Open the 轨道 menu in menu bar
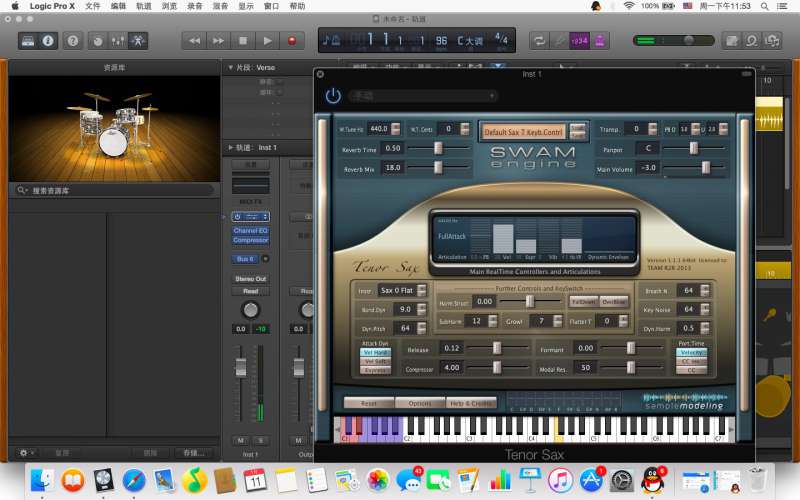 pyautogui.click(x=143, y=6)
